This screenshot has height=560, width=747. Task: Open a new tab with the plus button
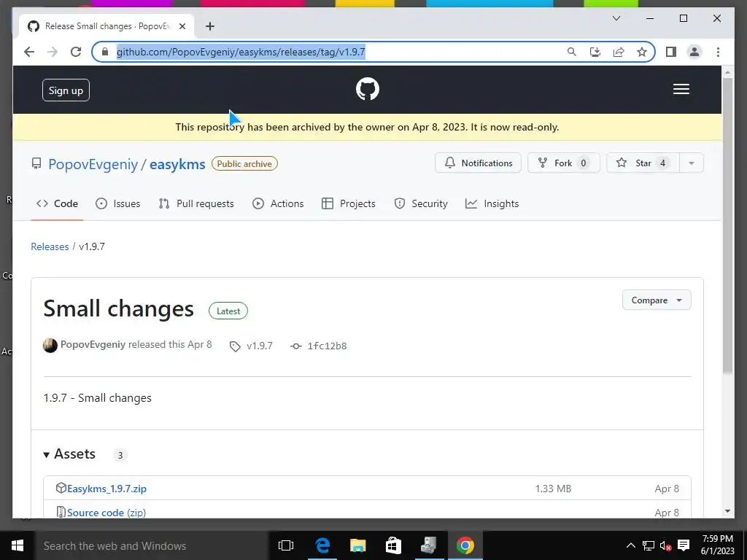pos(210,26)
